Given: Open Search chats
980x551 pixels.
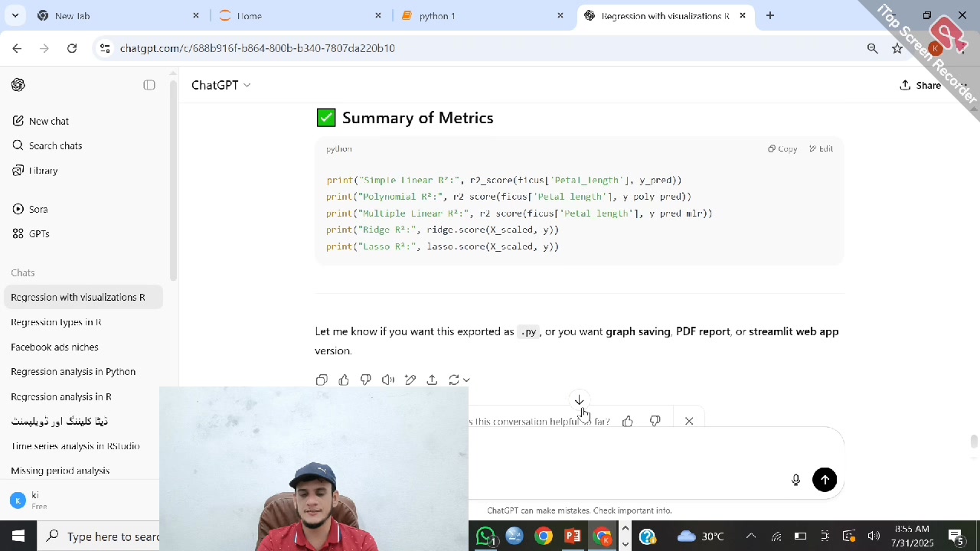Looking at the screenshot, I should (47, 145).
